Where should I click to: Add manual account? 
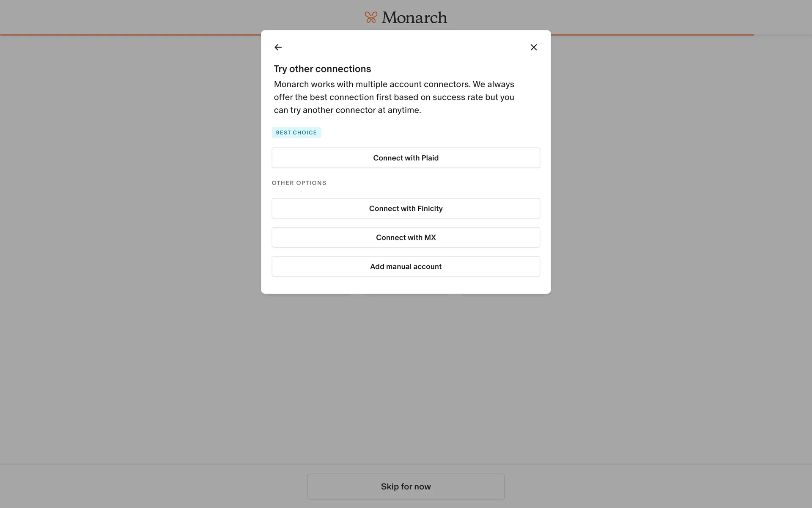pyautogui.click(x=405, y=267)
